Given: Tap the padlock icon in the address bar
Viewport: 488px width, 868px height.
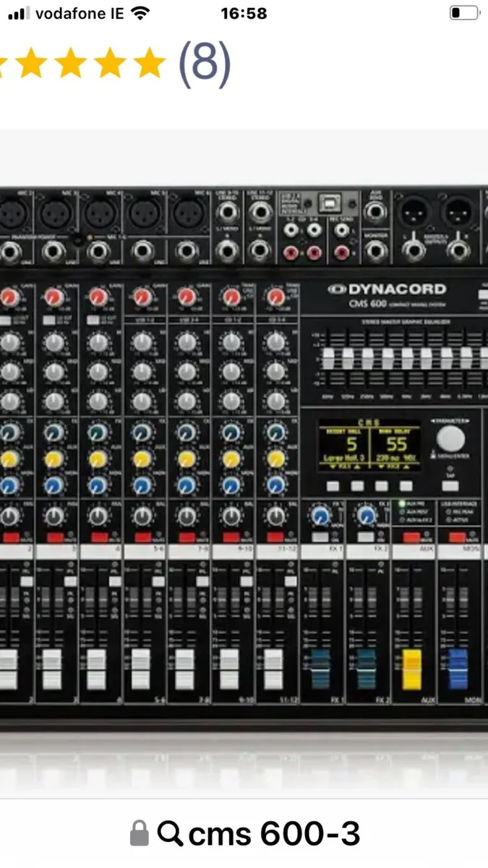Looking at the screenshot, I should click(x=139, y=834).
